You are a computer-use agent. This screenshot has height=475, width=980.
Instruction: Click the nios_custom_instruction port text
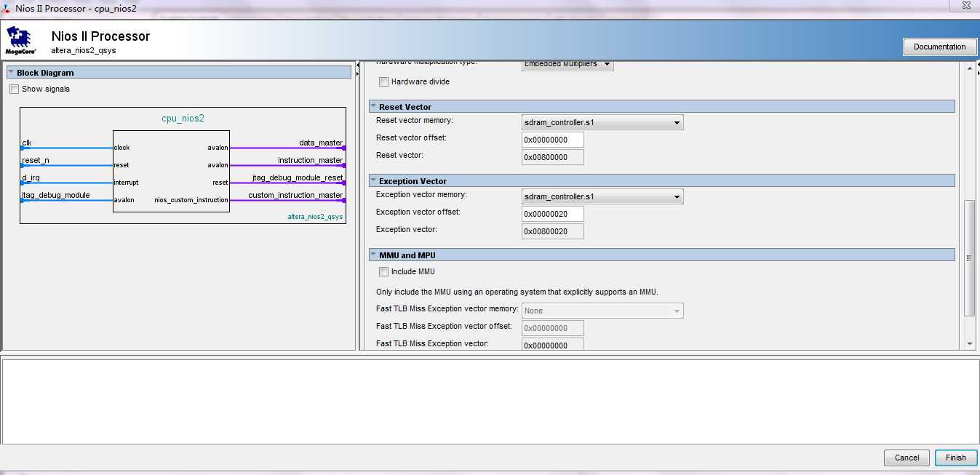pos(191,200)
